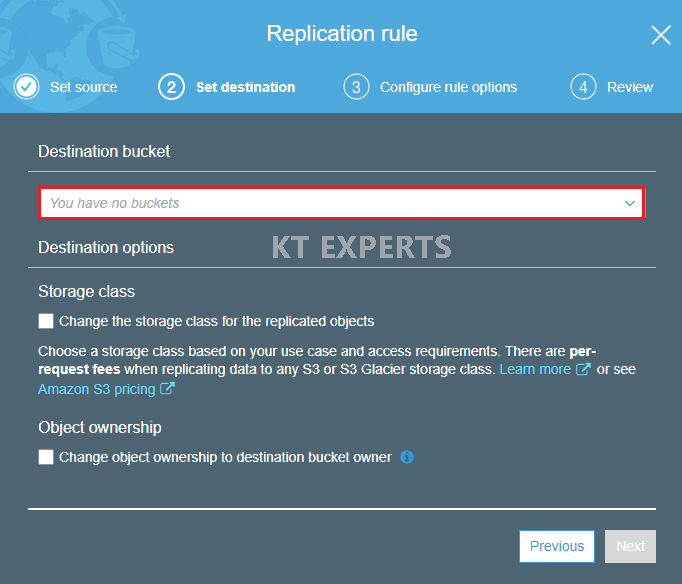Image resolution: width=682 pixels, height=584 pixels.
Task: Go to Set source step label
Action: tap(84, 87)
